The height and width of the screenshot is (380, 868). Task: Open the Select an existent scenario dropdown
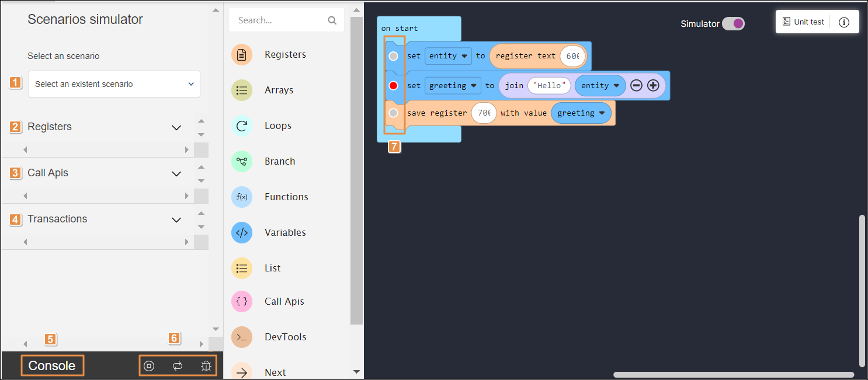114,84
